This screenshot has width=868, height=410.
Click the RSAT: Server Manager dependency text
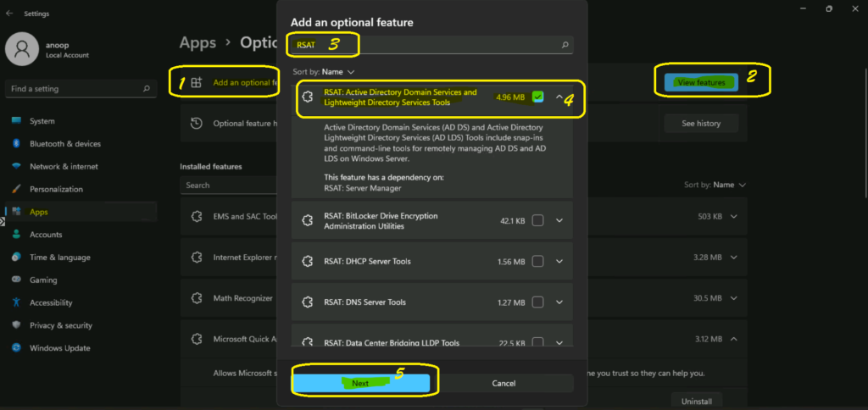coord(363,188)
